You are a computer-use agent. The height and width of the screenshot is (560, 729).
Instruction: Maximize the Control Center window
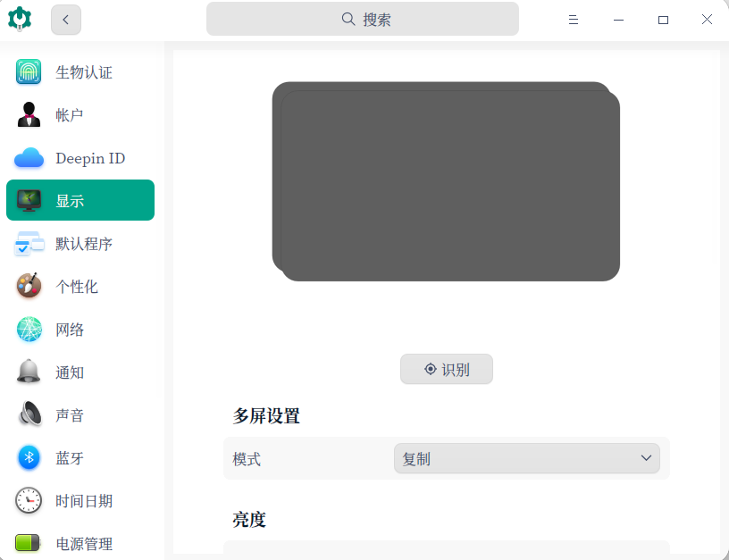pyautogui.click(x=663, y=20)
